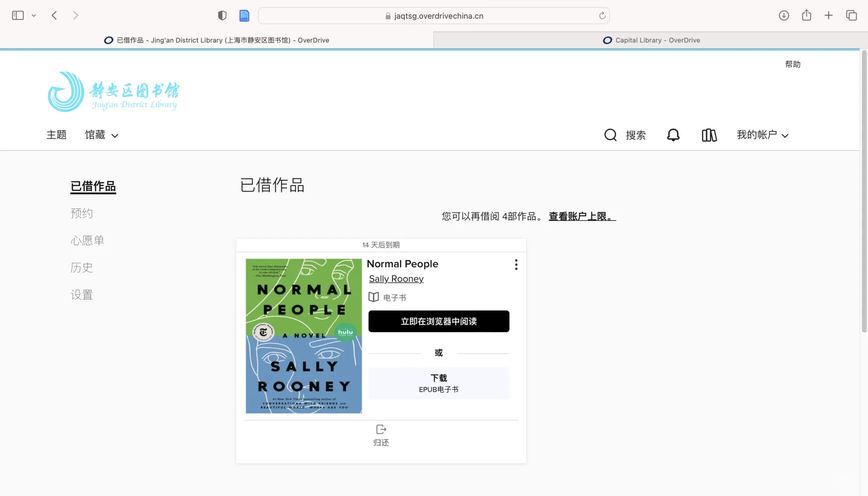Image resolution: width=868 pixels, height=496 pixels.
Task: Open the sidebar options chevron
Action: [34, 16]
